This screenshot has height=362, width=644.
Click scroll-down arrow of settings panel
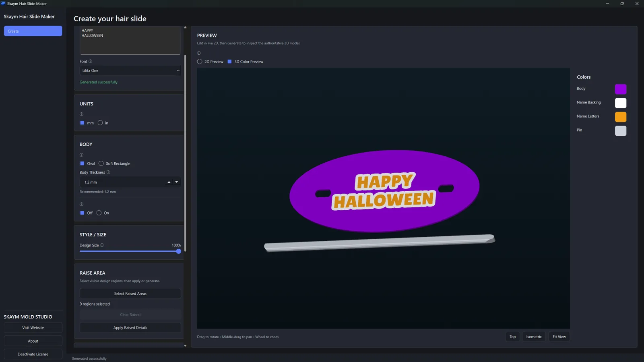pos(185,345)
